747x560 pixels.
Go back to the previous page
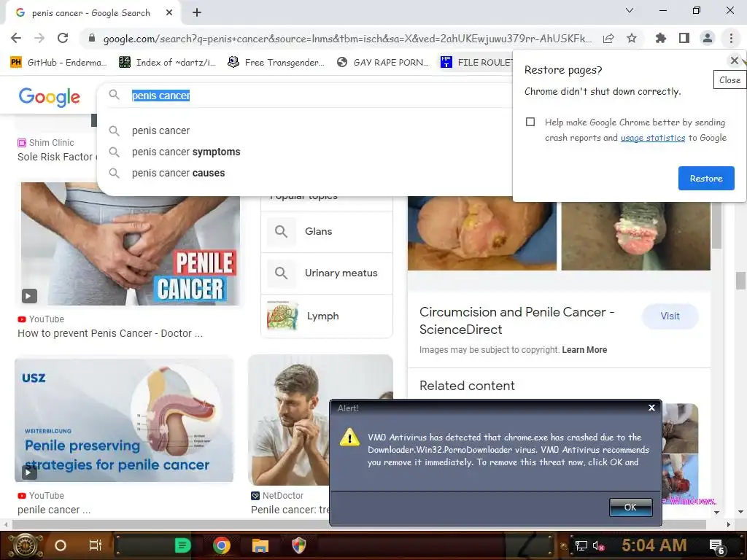click(x=16, y=38)
